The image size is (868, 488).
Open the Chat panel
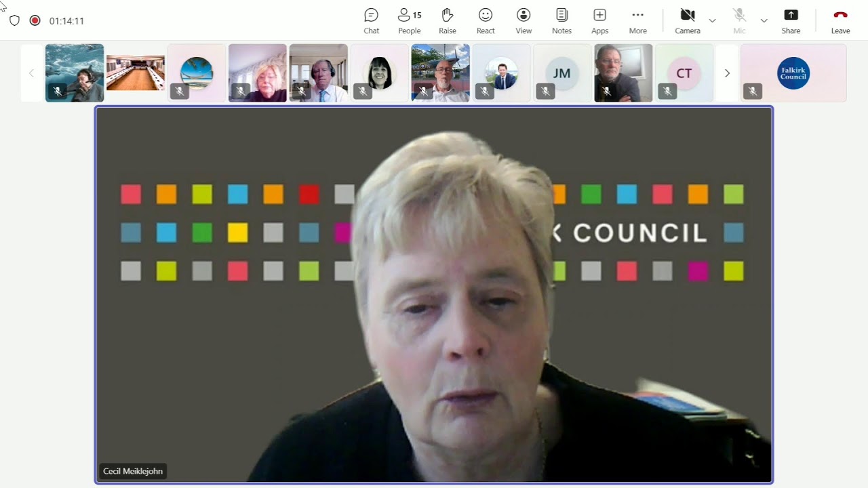(371, 21)
